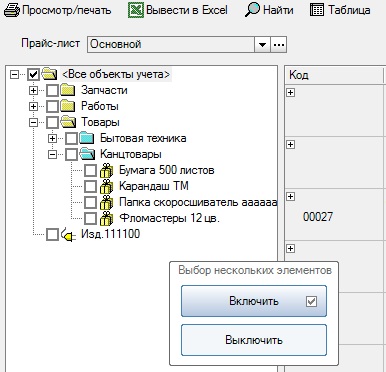Click the Просмотр/печать toolbar label
Screen dimensions: 386x372
click(x=67, y=10)
